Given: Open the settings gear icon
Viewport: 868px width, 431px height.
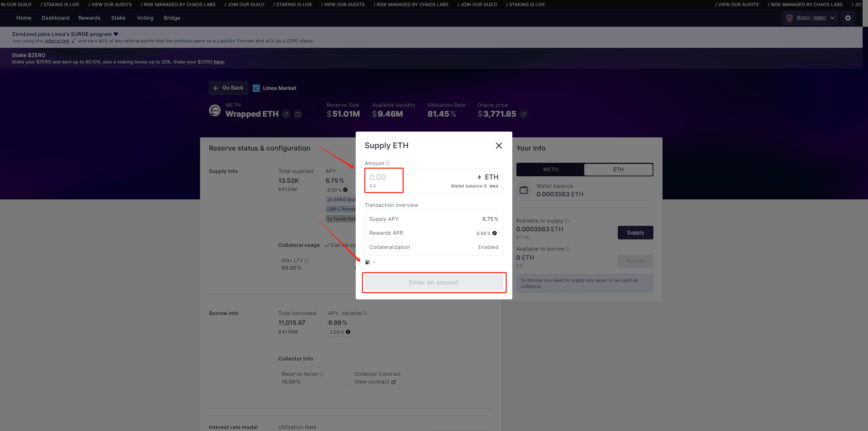Looking at the screenshot, I should pyautogui.click(x=848, y=18).
